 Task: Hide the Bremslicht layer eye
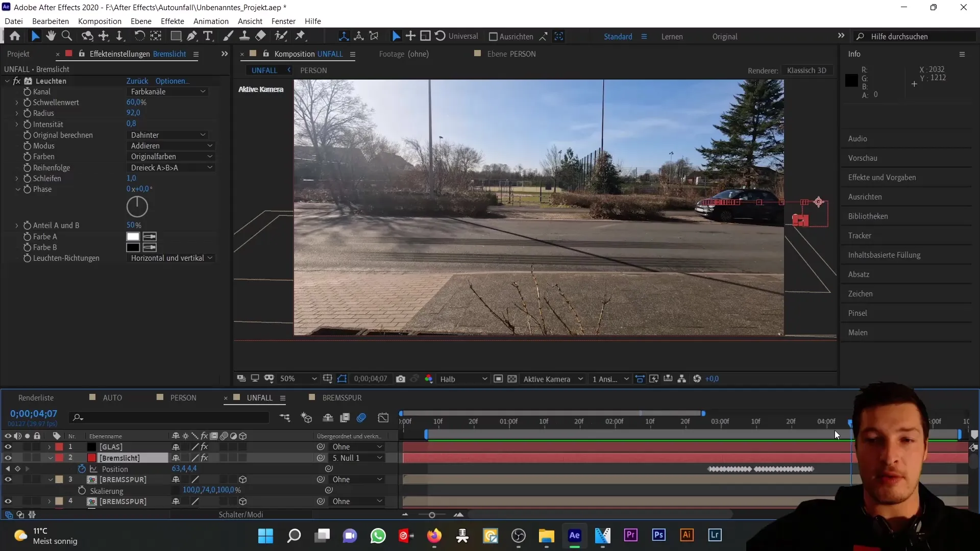8,458
